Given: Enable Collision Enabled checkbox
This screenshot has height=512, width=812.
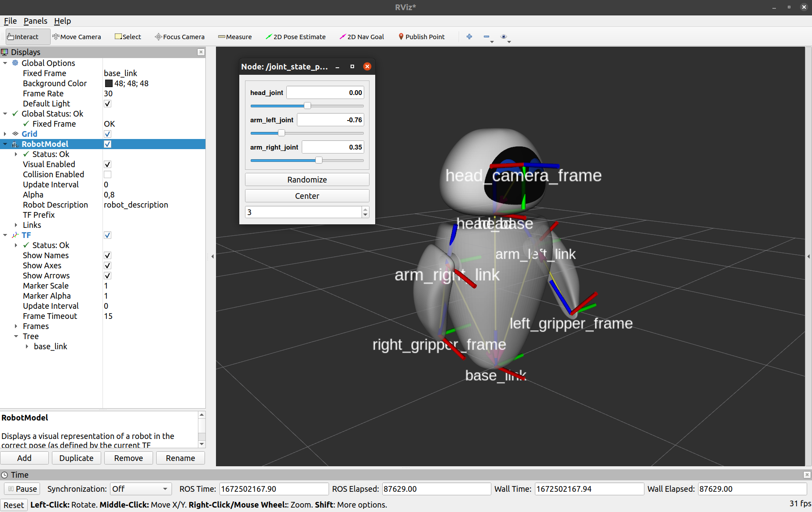Looking at the screenshot, I should click(107, 174).
